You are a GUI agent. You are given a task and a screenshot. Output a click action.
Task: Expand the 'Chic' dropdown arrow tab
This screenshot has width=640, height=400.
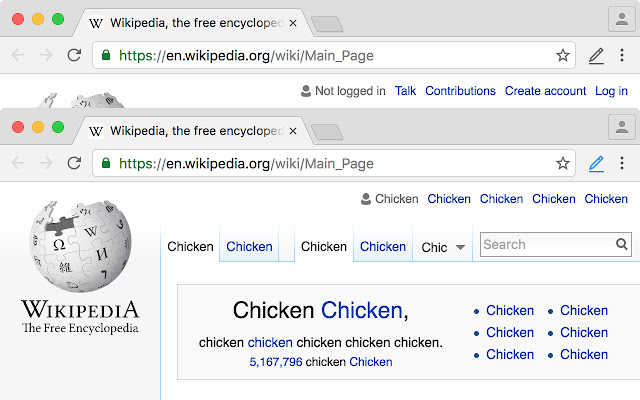point(460,247)
